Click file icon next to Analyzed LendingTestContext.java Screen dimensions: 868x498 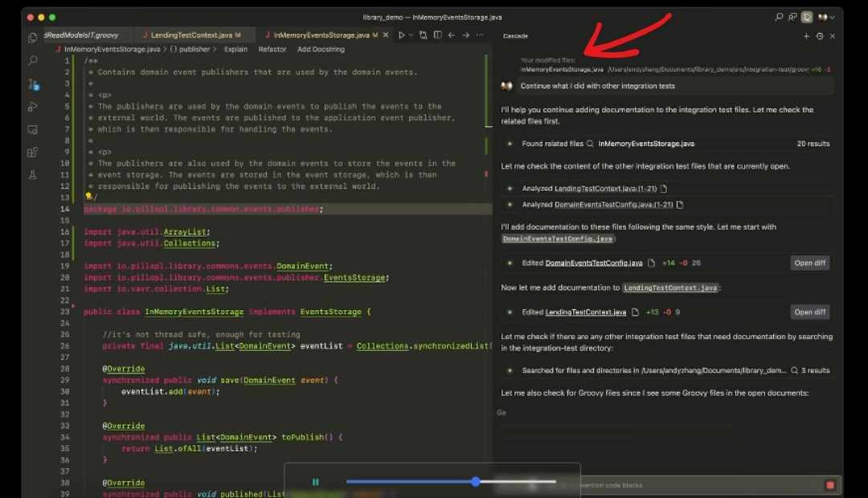tap(664, 189)
